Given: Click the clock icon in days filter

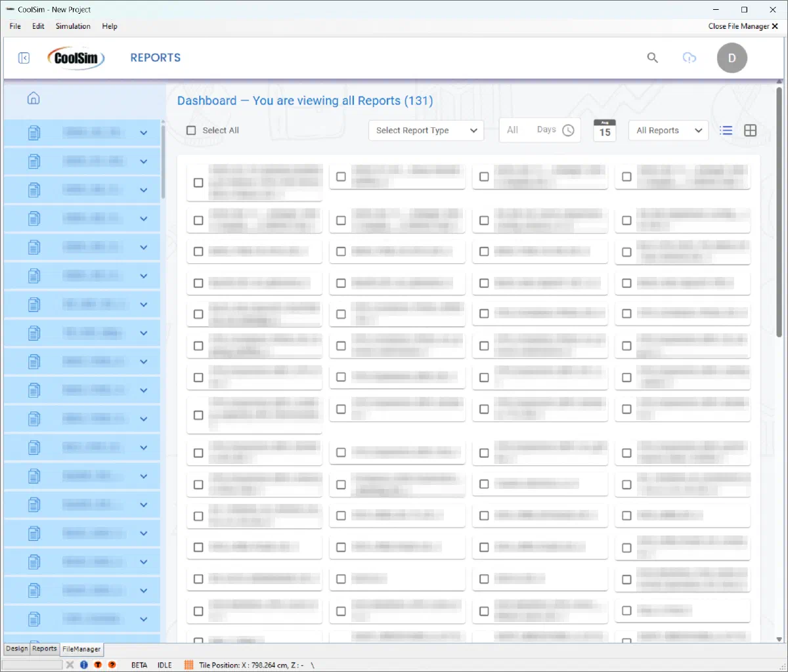Looking at the screenshot, I should tap(568, 130).
